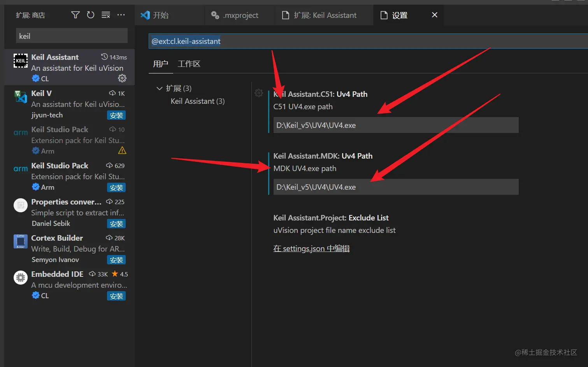Click publisher name Daniel Sebik

(x=51, y=224)
